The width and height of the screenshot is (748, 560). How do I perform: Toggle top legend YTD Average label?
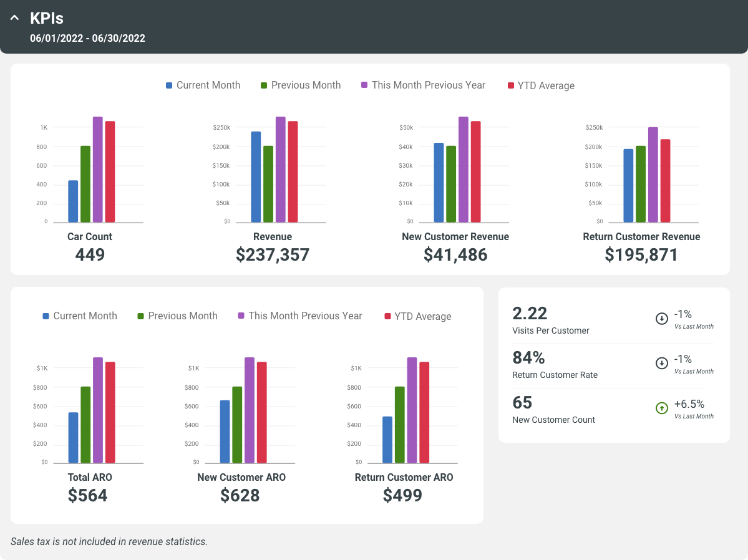point(546,86)
